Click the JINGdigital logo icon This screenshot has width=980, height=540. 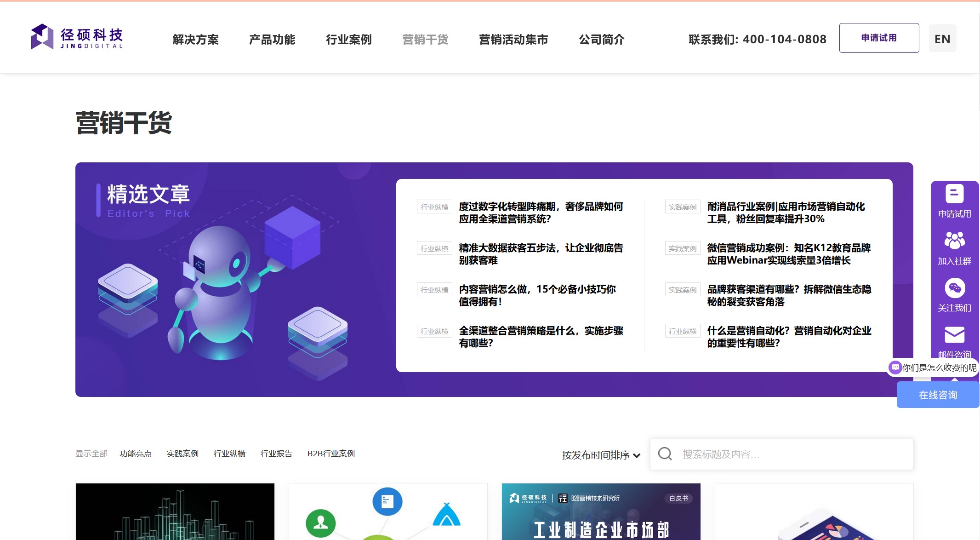click(x=42, y=37)
